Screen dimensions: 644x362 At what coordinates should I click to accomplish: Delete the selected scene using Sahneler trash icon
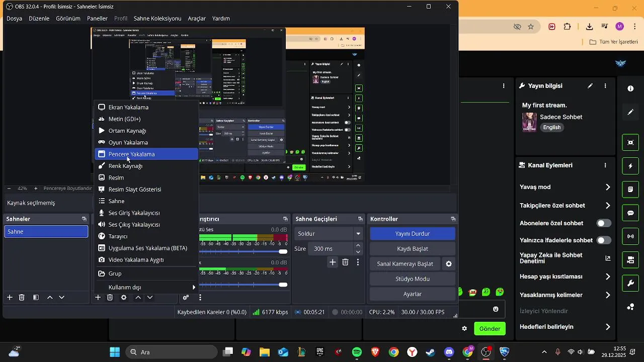click(x=22, y=298)
